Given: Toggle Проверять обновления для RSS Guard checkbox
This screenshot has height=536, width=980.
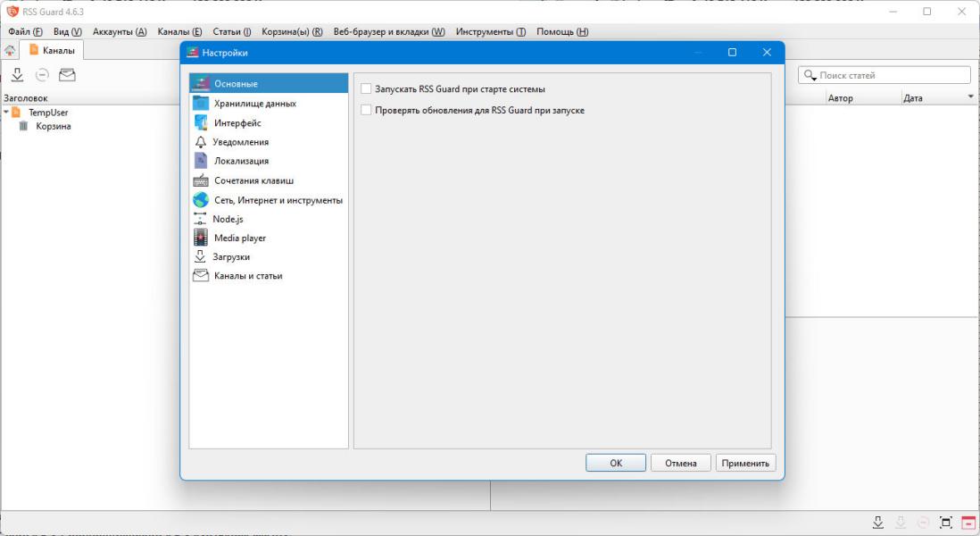Looking at the screenshot, I should click(x=366, y=110).
